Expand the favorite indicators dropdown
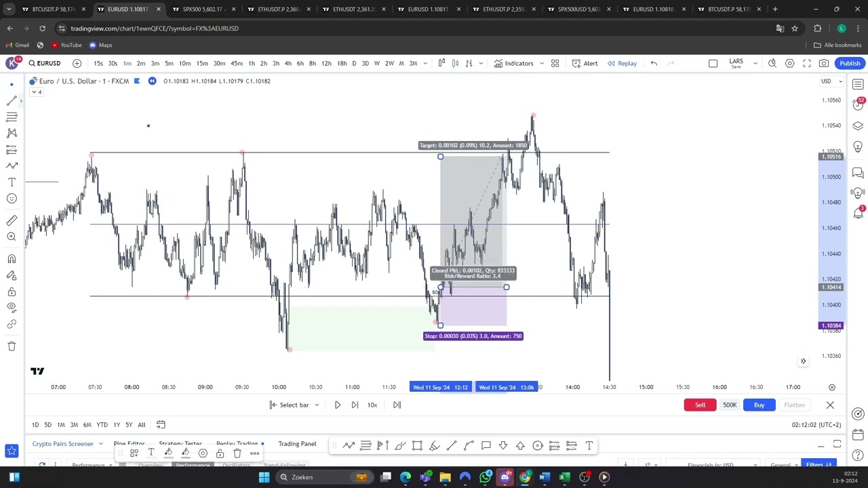This screenshot has height=488, width=868. [x=540, y=63]
